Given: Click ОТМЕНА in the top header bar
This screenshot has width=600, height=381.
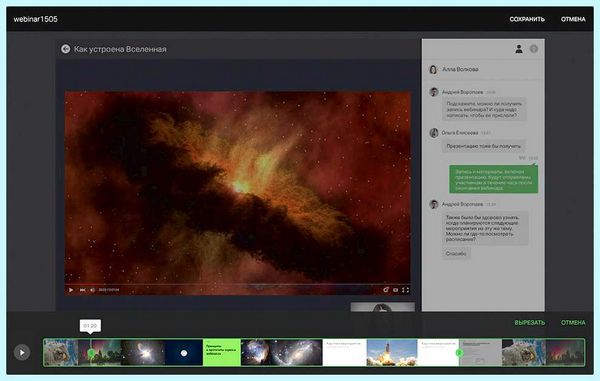Looking at the screenshot, I should [x=573, y=19].
